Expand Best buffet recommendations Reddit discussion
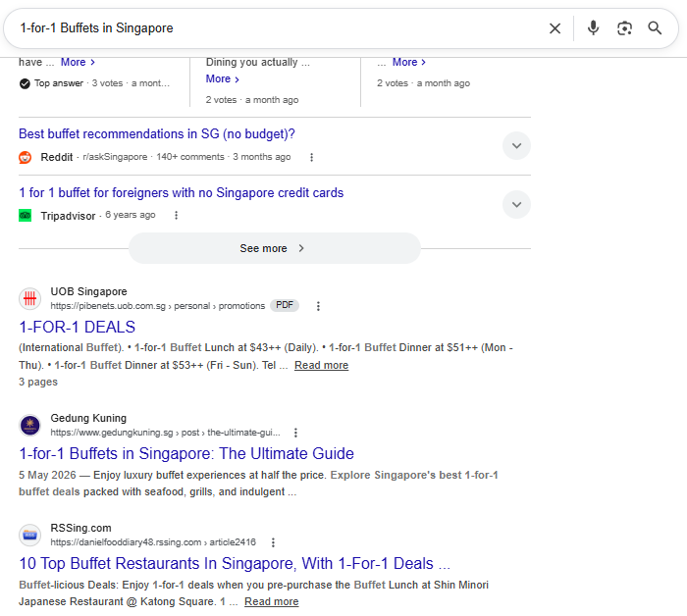The image size is (687, 616). coord(516,146)
